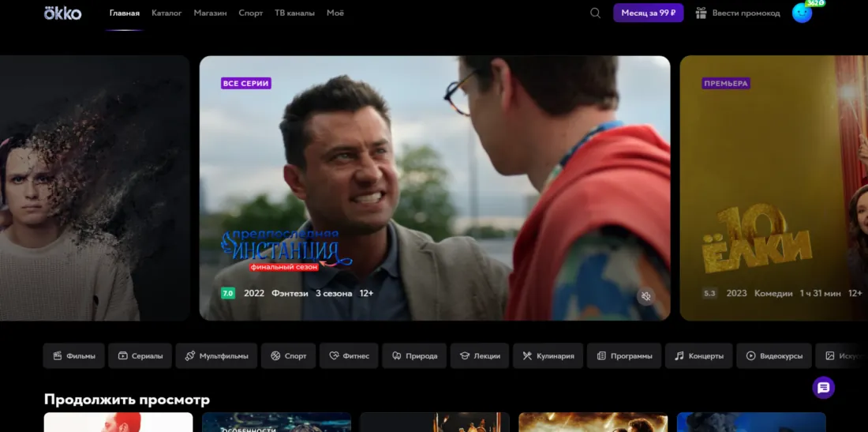
Task: Switch to the Каталог tab
Action: pos(166,13)
